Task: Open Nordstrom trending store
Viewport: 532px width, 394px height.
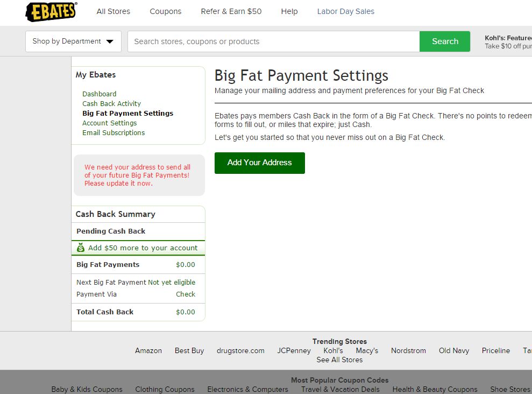Action: (x=408, y=351)
